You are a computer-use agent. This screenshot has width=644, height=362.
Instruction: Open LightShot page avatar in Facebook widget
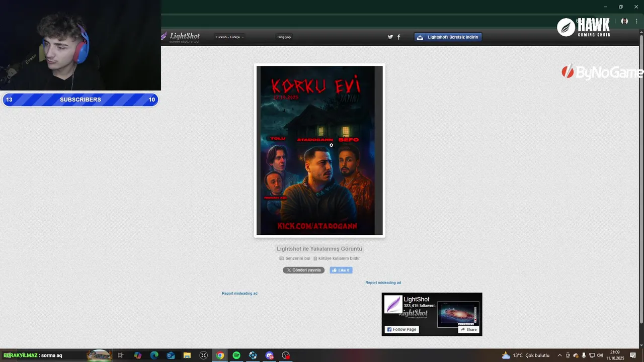pos(393,304)
